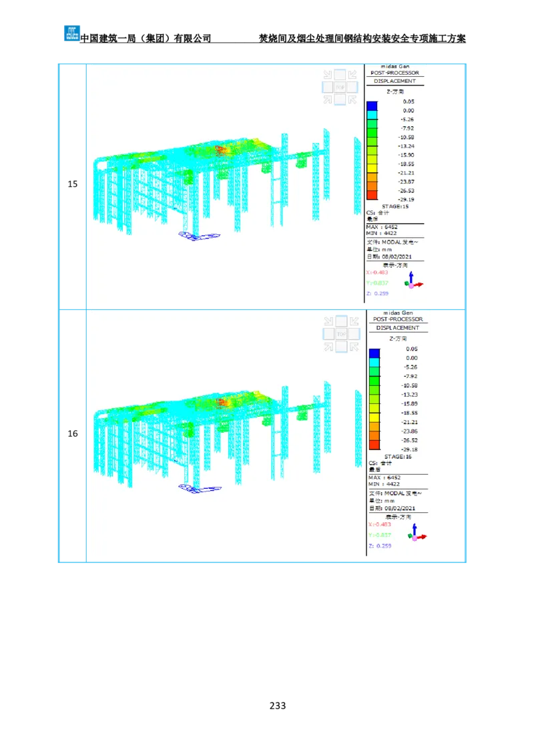Click upper viewport's bottom-left diagonal view arrow
The height and width of the screenshot is (756, 534).
tap(328, 100)
